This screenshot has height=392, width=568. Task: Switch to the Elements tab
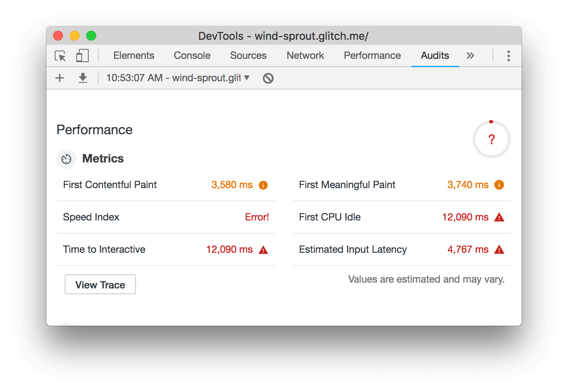(134, 56)
